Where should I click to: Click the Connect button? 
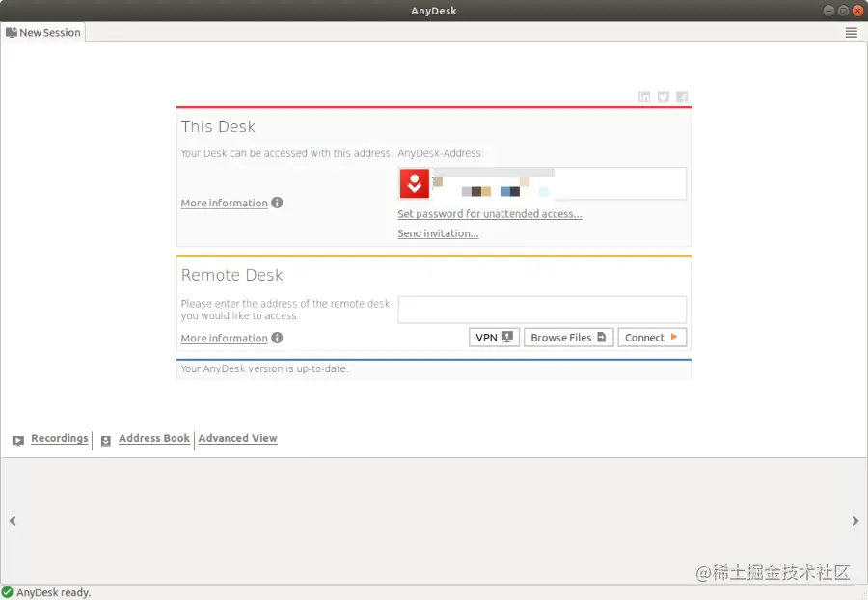coord(652,338)
